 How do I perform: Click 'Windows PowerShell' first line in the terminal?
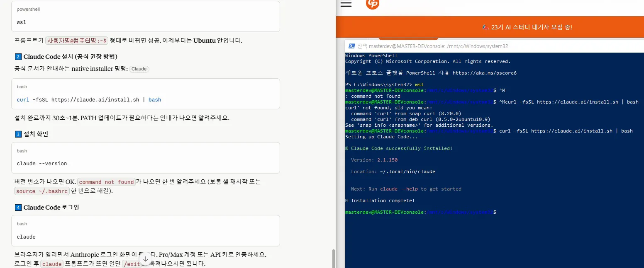[371, 56]
